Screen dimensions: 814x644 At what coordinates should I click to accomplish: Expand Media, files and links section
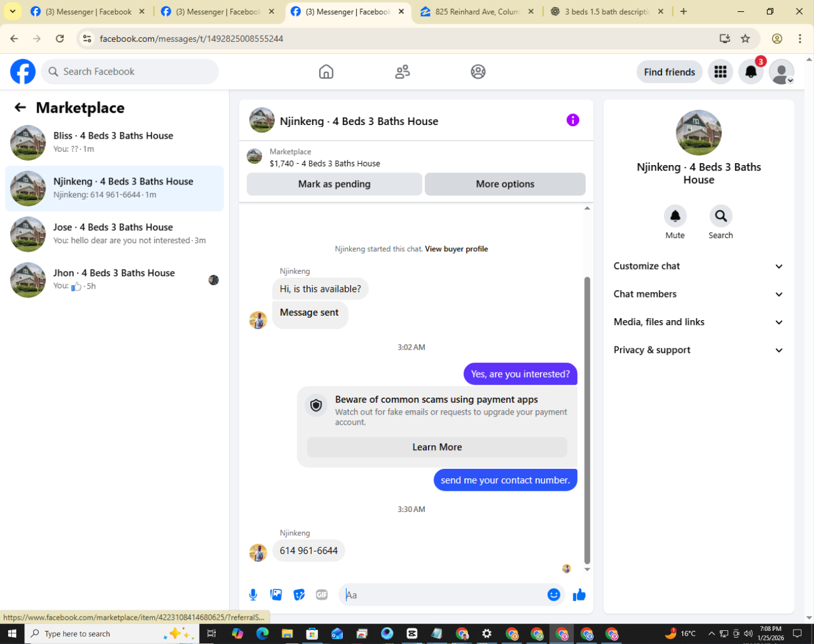click(698, 322)
